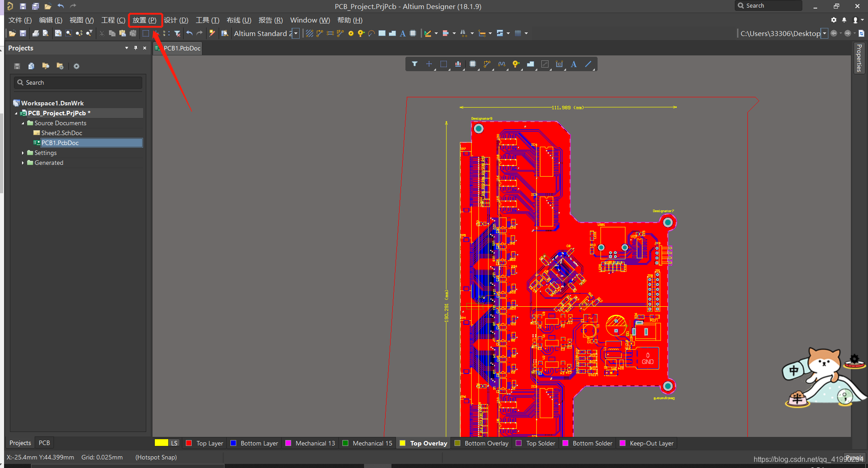Expand the Settings folder in project tree

(x=23, y=153)
